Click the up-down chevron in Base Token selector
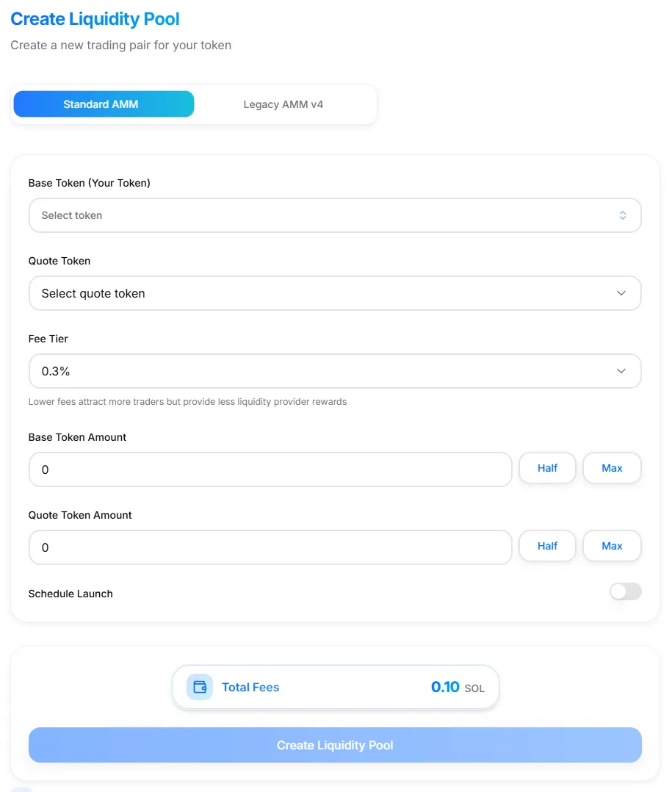This screenshot has height=792, width=672. pos(622,215)
